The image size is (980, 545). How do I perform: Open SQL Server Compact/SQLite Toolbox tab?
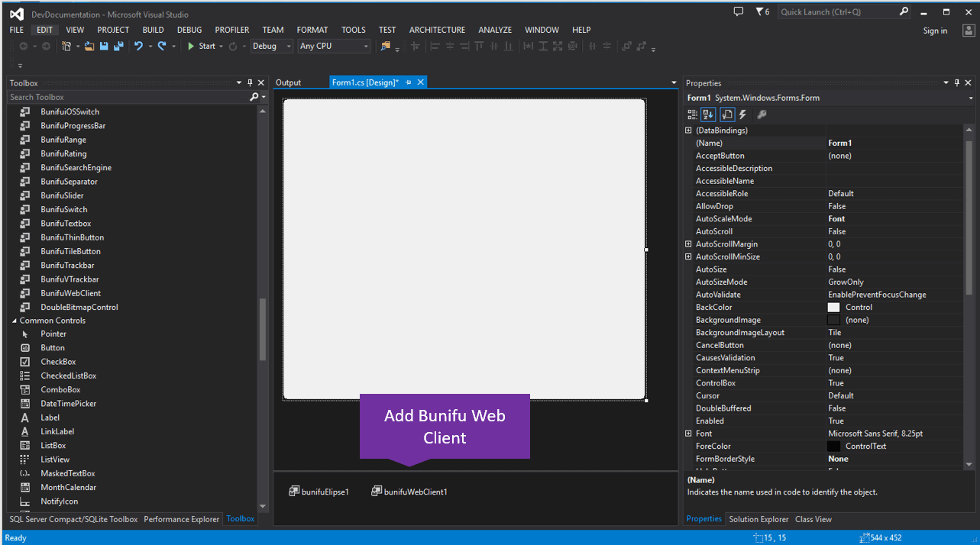pos(73,519)
